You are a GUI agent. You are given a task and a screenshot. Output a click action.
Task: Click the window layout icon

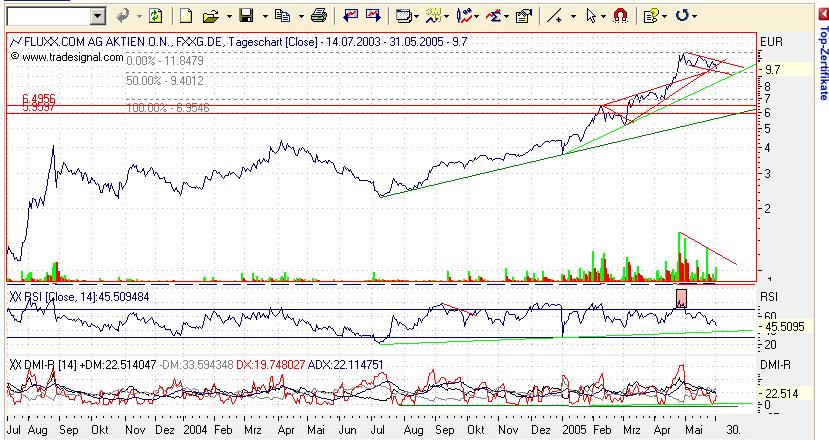pos(404,16)
